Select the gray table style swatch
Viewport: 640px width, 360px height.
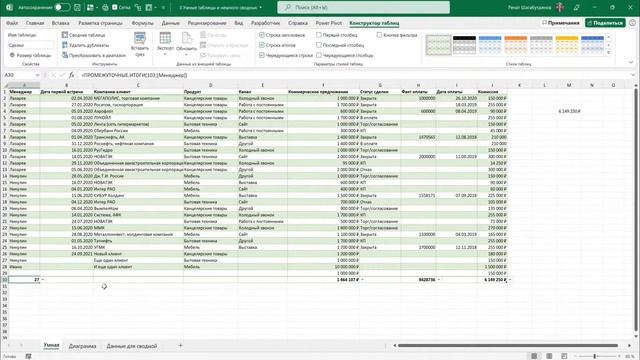tap(541, 45)
